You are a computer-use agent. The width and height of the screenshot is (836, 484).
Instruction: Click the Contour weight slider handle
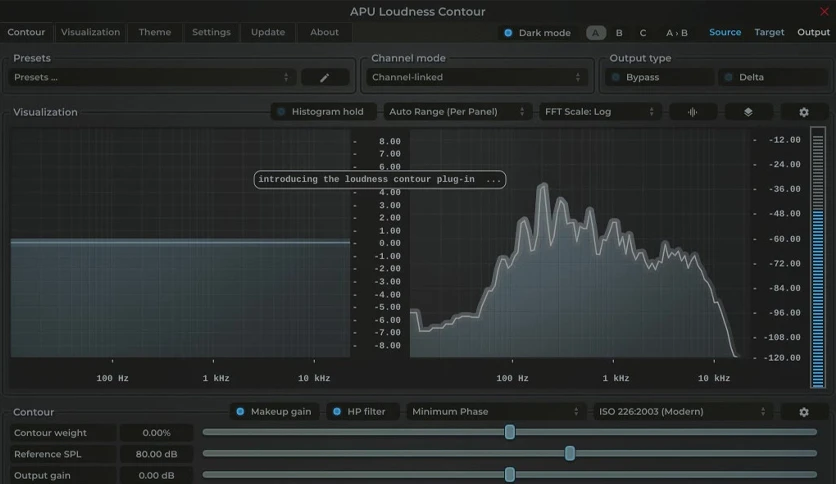[510, 432]
